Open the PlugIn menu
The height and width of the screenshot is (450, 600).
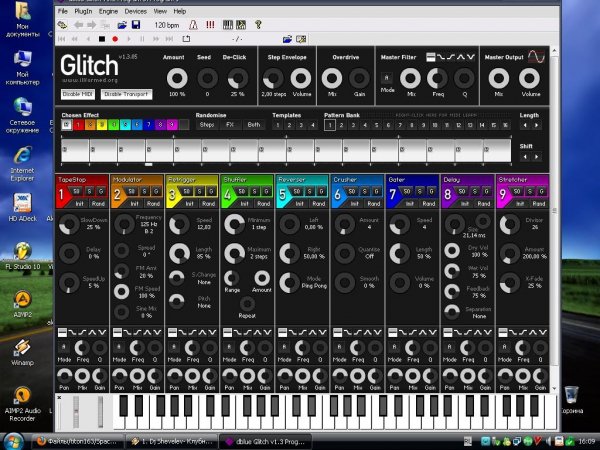(x=83, y=11)
